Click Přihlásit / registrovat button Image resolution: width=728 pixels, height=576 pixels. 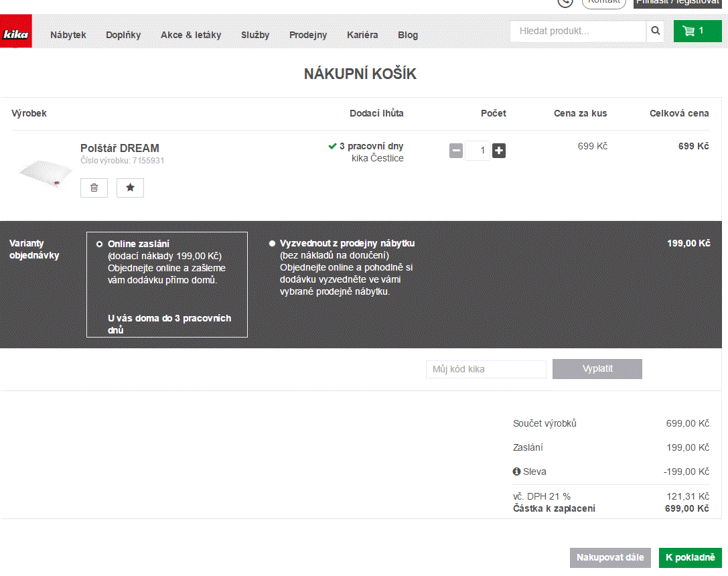(x=677, y=3)
